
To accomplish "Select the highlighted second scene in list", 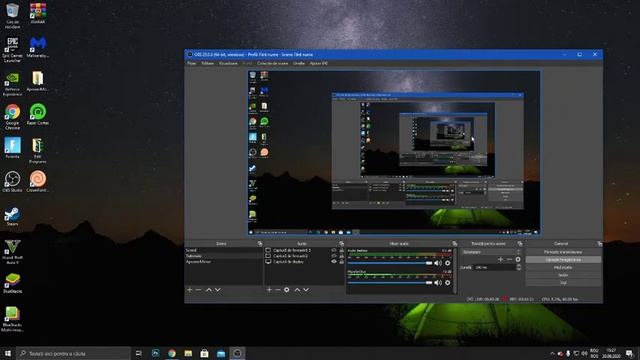I will pos(224,256).
